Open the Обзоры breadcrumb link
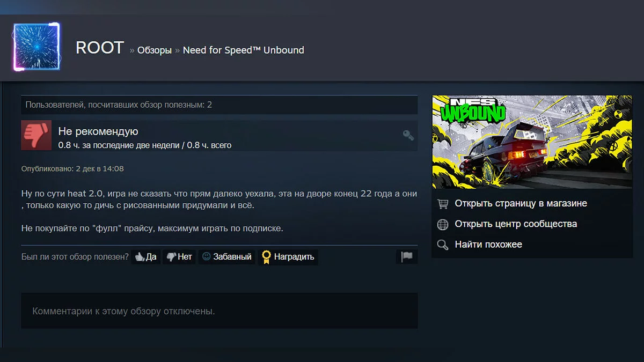The width and height of the screenshot is (644, 362). click(155, 50)
